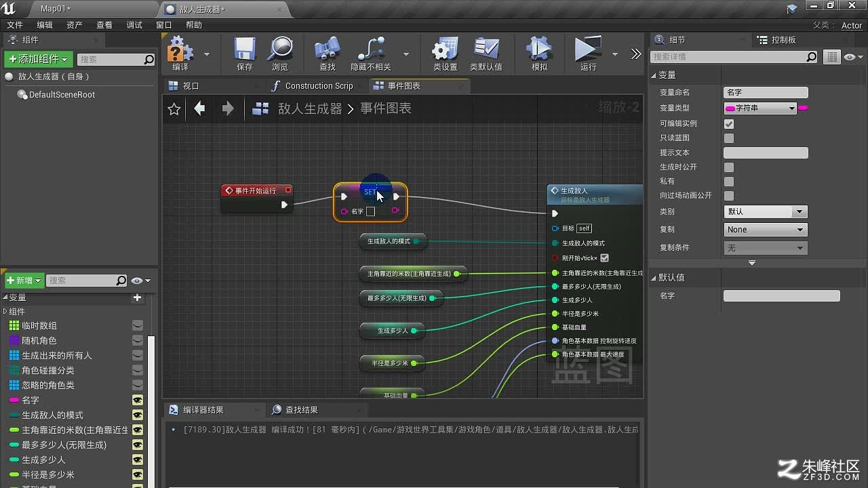The height and width of the screenshot is (488, 868).
Task: Click the 查找 find icon
Action: (328, 53)
